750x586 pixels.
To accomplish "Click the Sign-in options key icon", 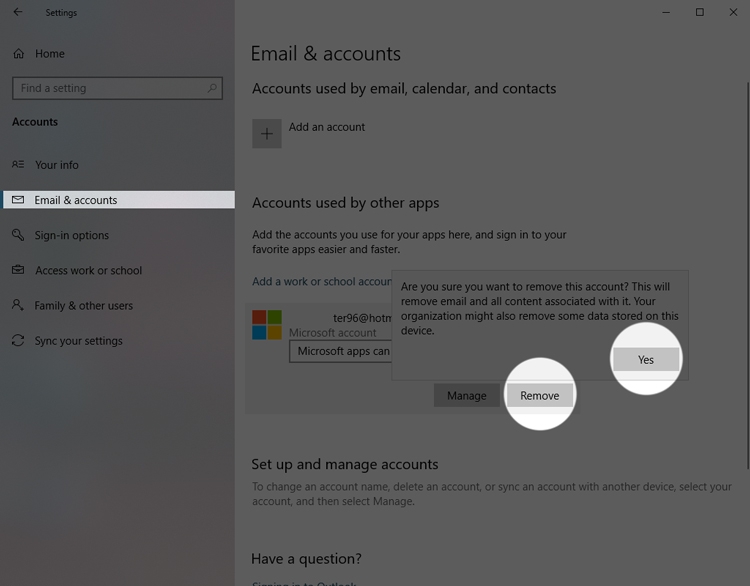I will (18, 235).
